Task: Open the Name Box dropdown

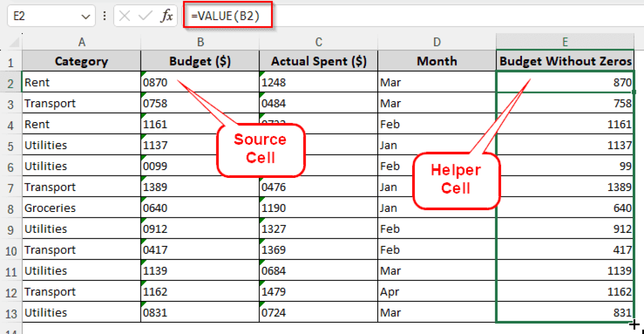Action: [x=85, y=16]
